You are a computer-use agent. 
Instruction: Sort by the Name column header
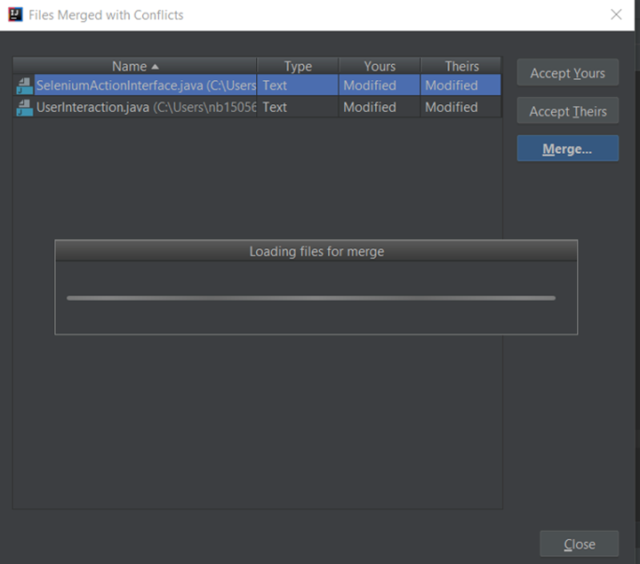[135, 66]
